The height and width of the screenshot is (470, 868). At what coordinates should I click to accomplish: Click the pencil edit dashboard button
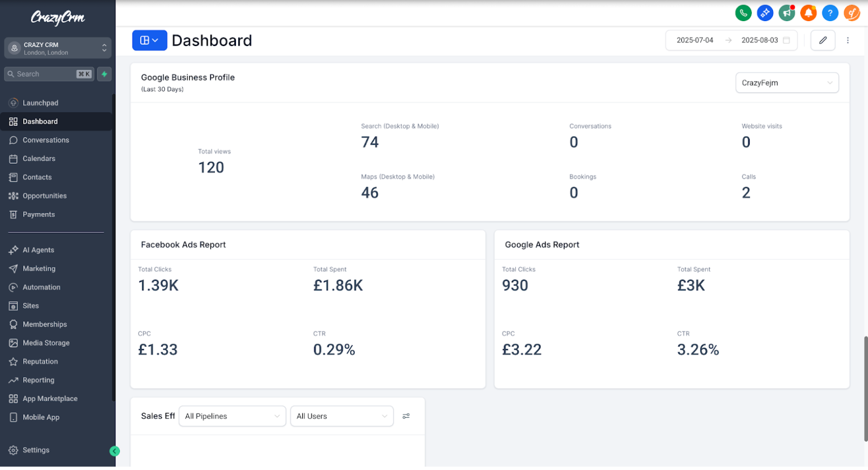coord(822,41)
